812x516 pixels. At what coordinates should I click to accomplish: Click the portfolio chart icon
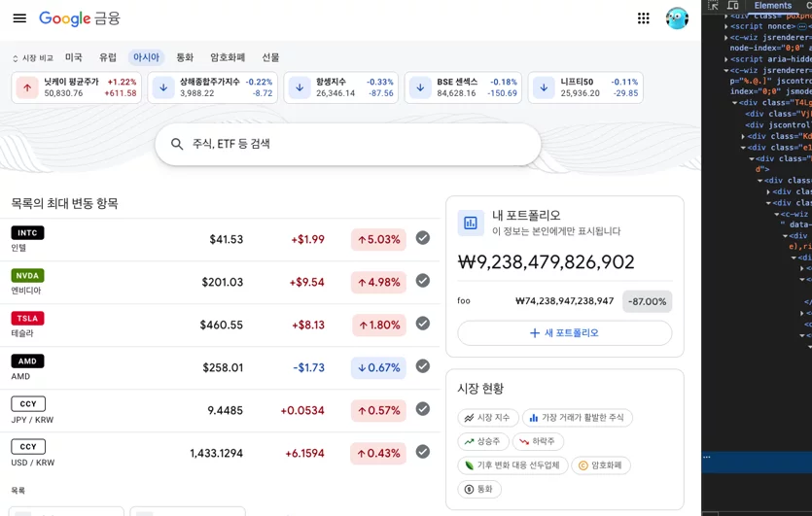point(471,224)
